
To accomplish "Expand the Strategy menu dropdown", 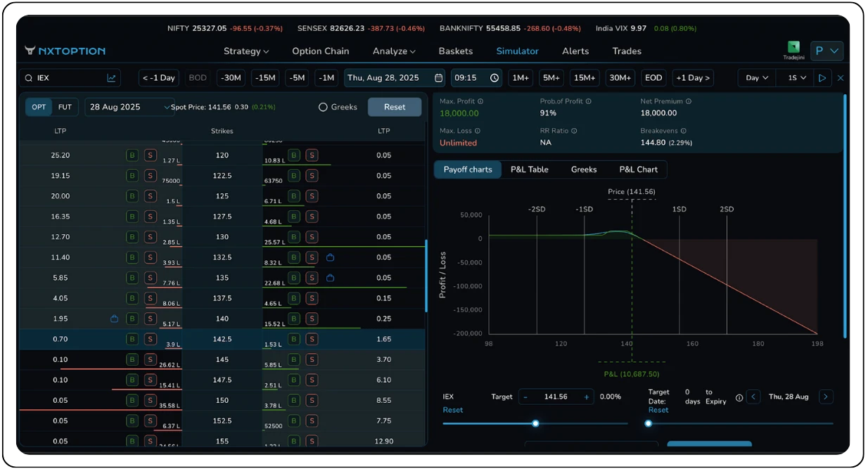I will 246,51.
